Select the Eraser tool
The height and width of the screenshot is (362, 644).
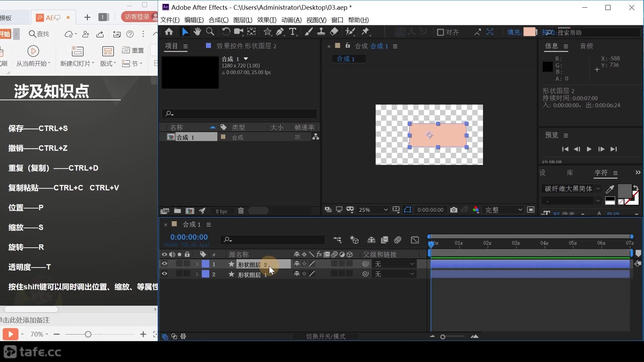point(334,32)
